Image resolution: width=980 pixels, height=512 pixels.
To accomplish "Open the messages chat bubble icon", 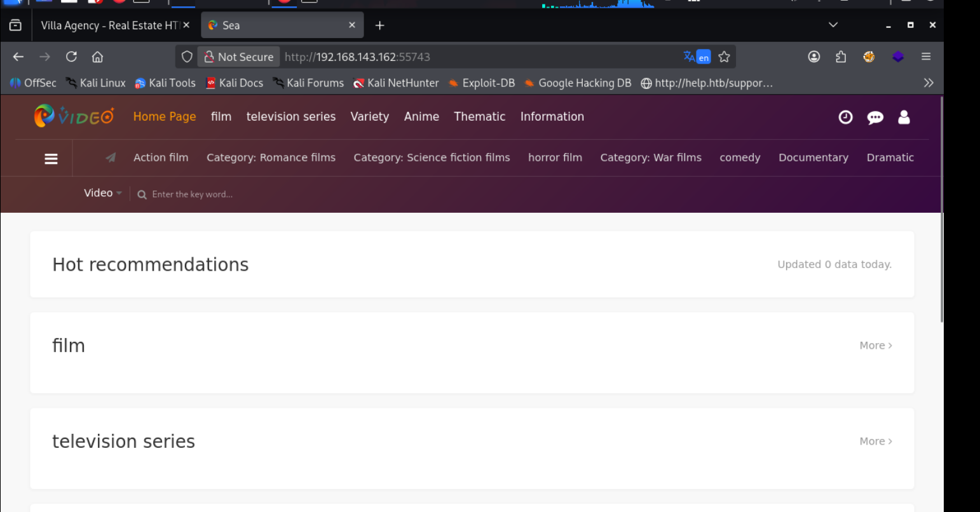I will pos(875,118).
